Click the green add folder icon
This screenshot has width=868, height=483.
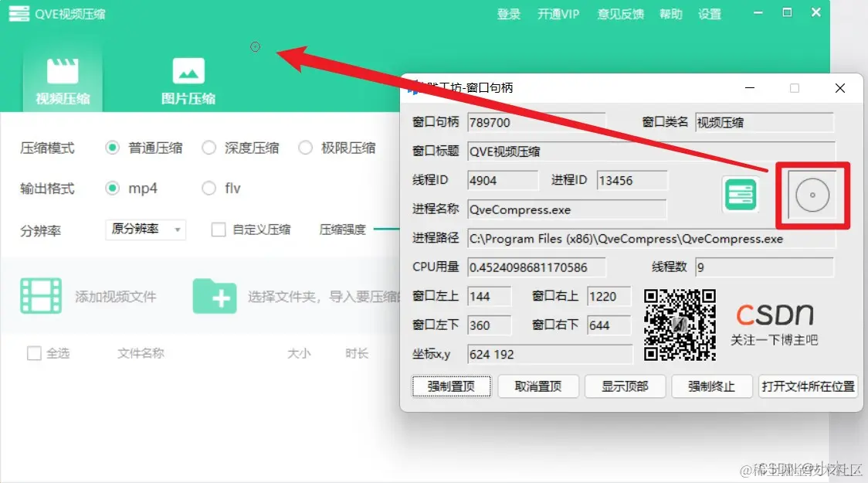215,296
